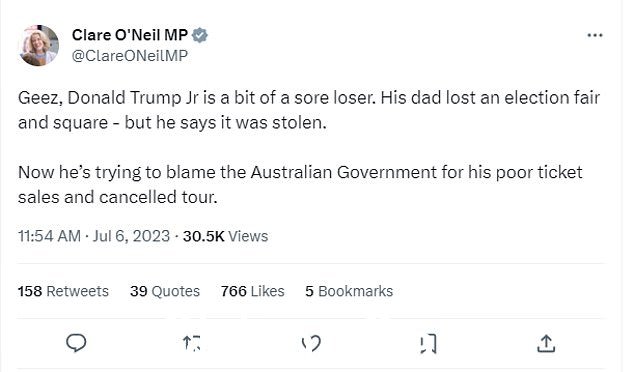Share the tweet with upload arrow icon
Screen dimensions: 634x372
[546, 343]
